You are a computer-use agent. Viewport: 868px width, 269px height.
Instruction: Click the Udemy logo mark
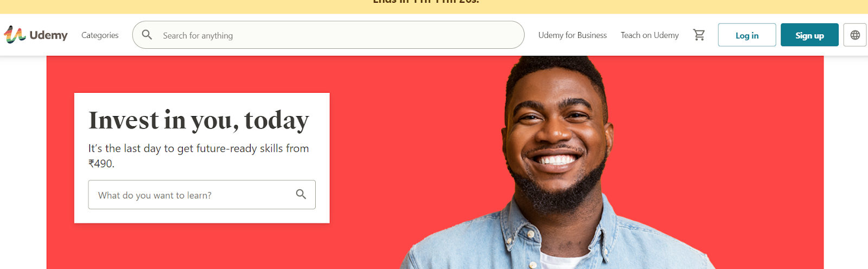click(15, 35)
